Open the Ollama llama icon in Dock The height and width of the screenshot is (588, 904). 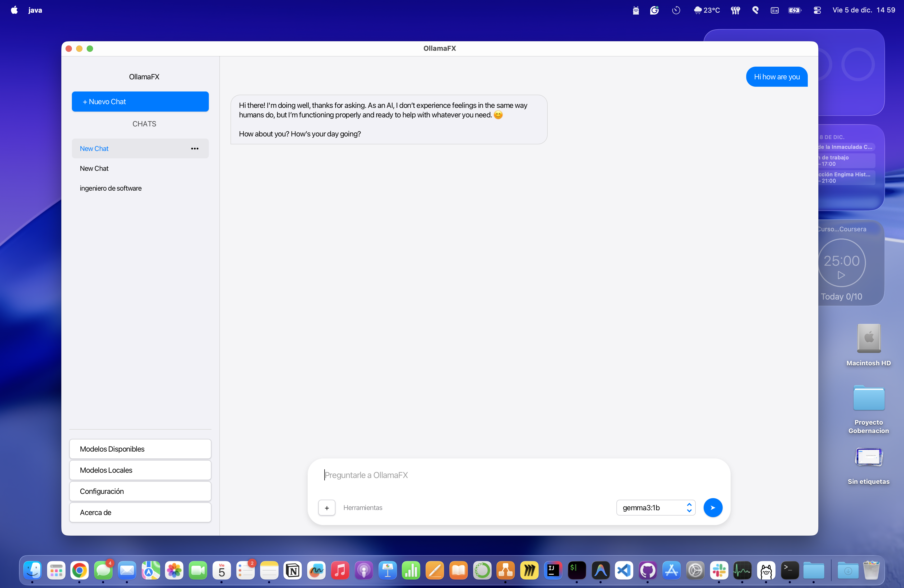pyautogui.click(x=767, y=570)
